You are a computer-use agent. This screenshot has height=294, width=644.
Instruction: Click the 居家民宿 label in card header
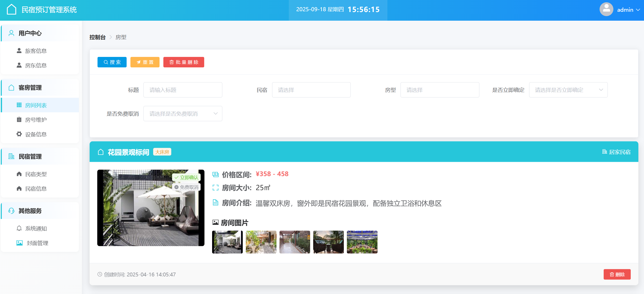[x=620, y=152]
